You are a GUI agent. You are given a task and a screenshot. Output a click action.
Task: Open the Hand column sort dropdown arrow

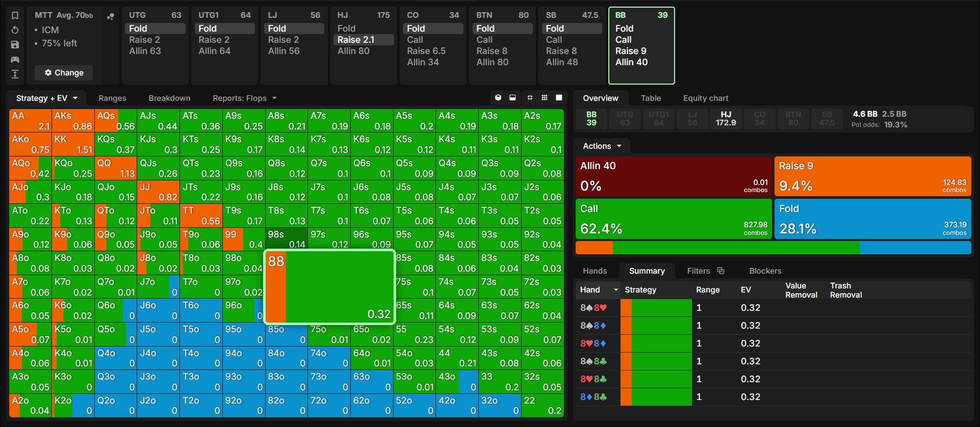[x=616, y=290]
